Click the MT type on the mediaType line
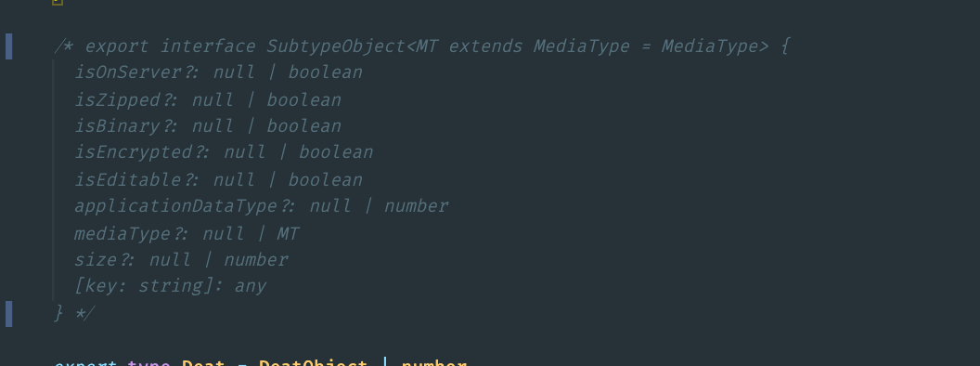The image size is (980, 366). [x=288, y=234]
